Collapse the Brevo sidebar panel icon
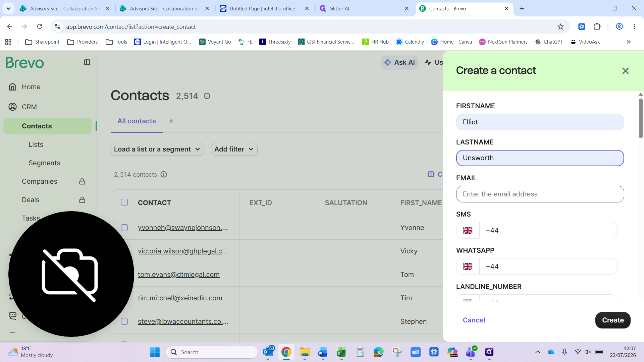The image size is (644, 362). tap(87, 62)
